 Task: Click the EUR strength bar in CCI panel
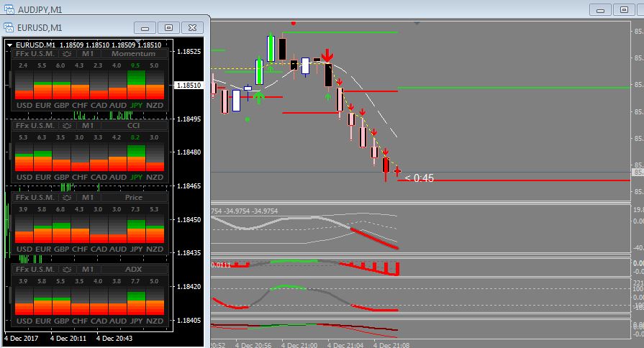(x=42, y=161)
